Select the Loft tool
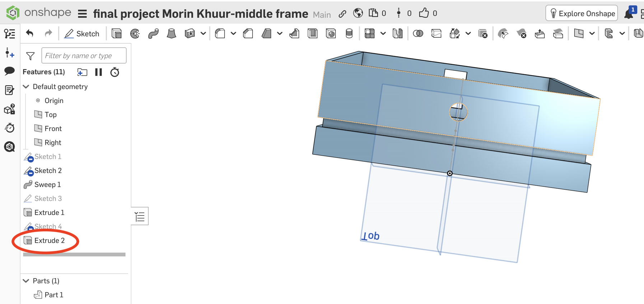The width and height of the screenshot is (644, 304). [172, 34]
